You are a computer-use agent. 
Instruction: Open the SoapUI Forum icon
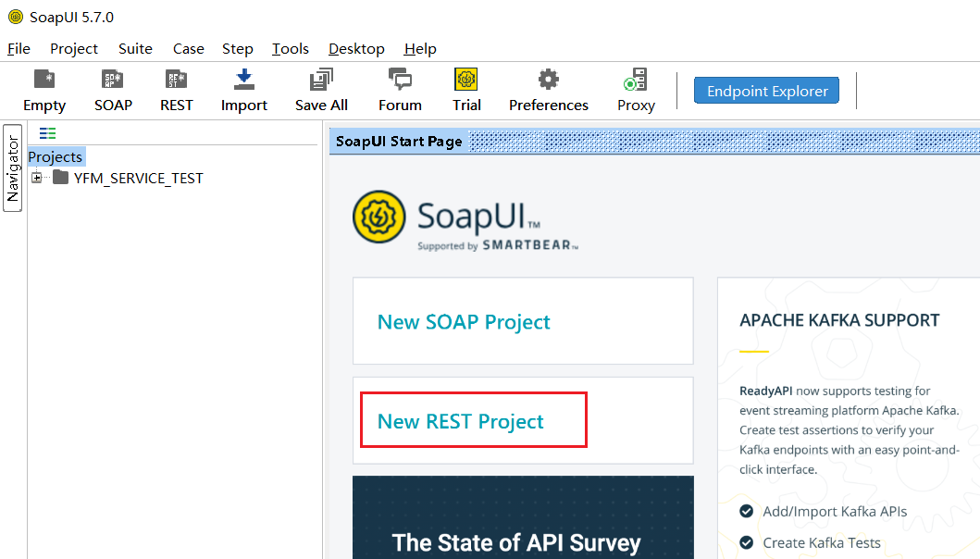[399, 88]
